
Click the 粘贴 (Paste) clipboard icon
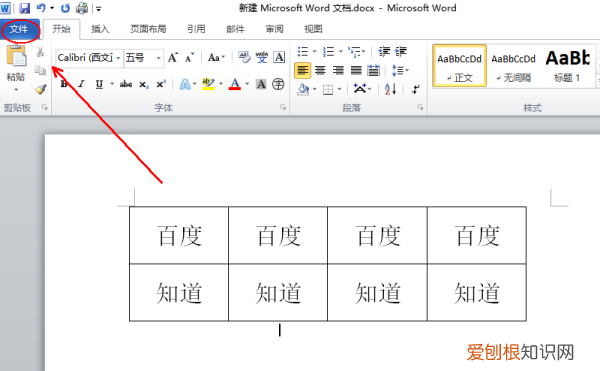pyautogui.click(x=16, y=56)
